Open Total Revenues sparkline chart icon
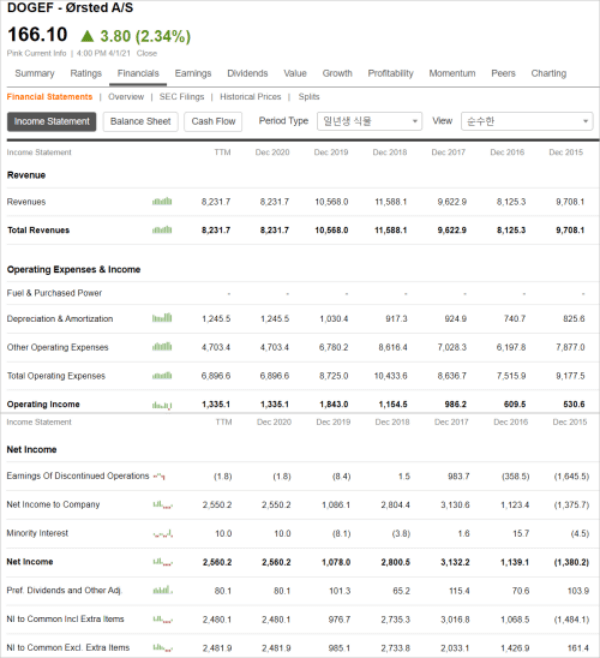 (x=162, y=230)
